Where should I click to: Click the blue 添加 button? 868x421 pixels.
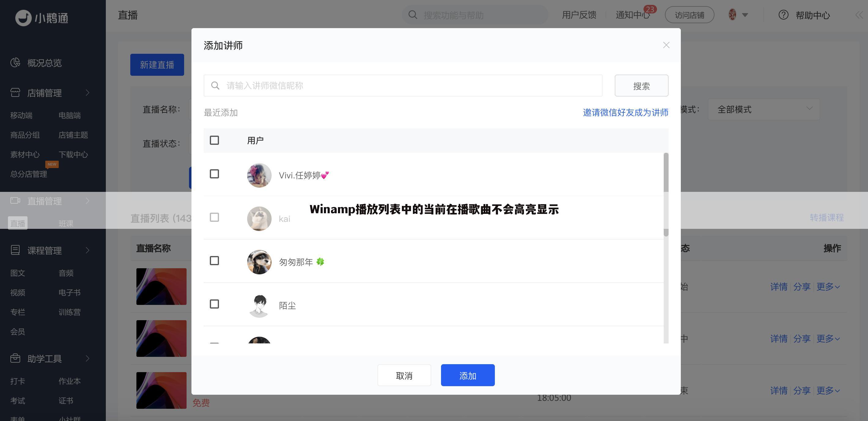click(468, 375)
